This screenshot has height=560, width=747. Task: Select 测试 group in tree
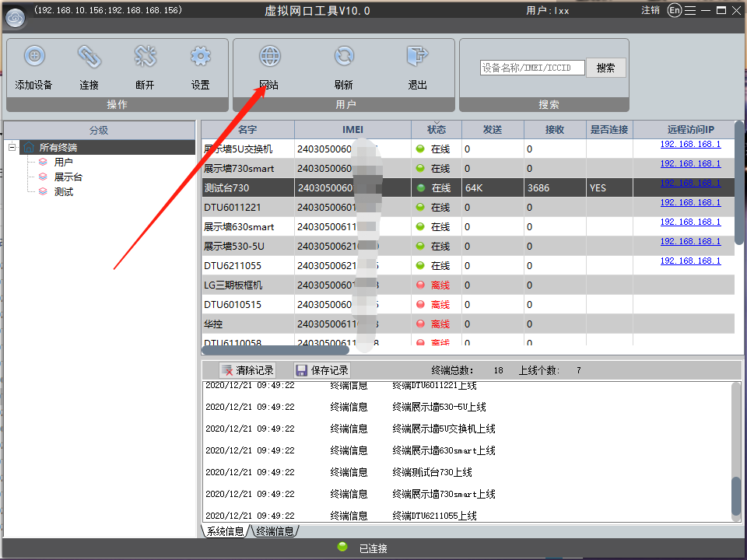coord(63,192)
